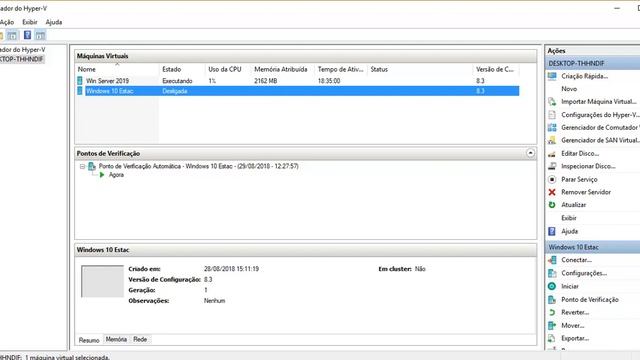Select the DESKTOP-THHNDIF tree node

tap(22, 59)
